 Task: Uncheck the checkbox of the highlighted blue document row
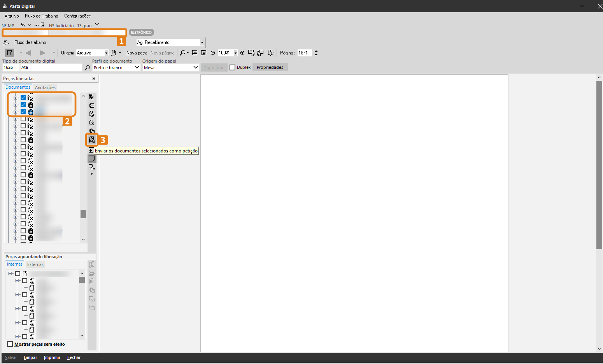point(23,112)
